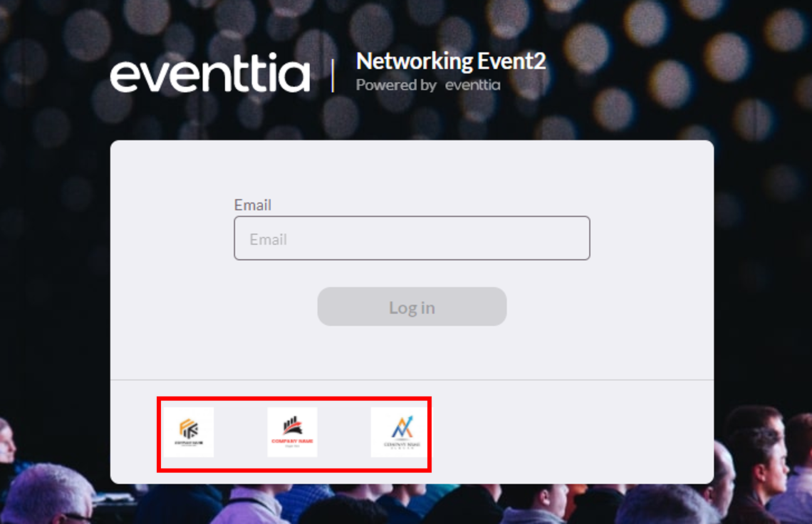This screenshot has height=524, width=812.
Task: Click the Networking Event2 title
Action: click(x=451, y=61)
